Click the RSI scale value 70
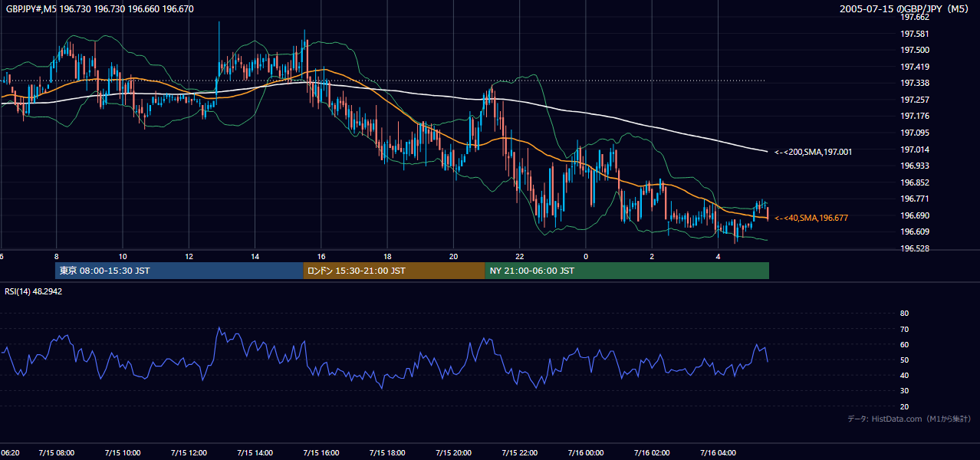This screenshot has width=980, height=460. tap(904, 329)
